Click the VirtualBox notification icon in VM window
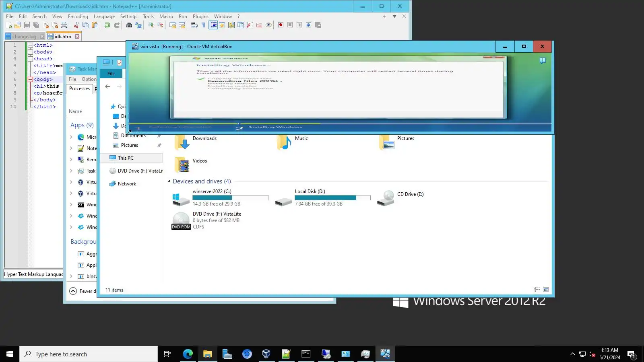Viewport: 644px width, 362px height. [543, 61]
